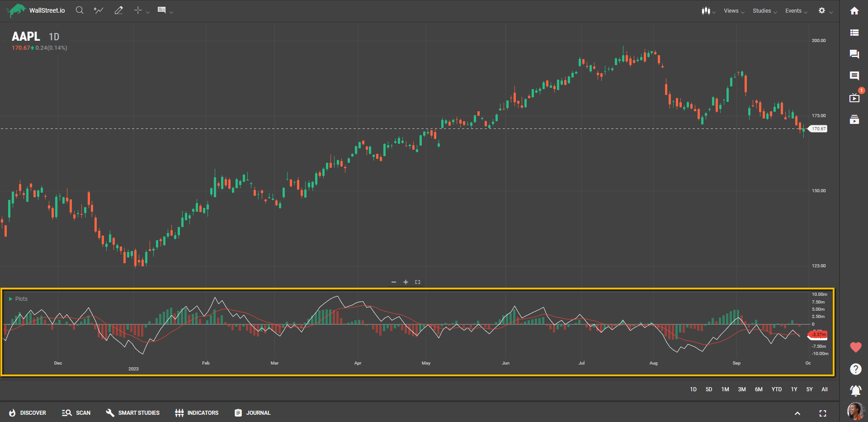Expand settings gear dropdown arrow
Viewport: 868px width, 422px height.
(x=831, y=12)
